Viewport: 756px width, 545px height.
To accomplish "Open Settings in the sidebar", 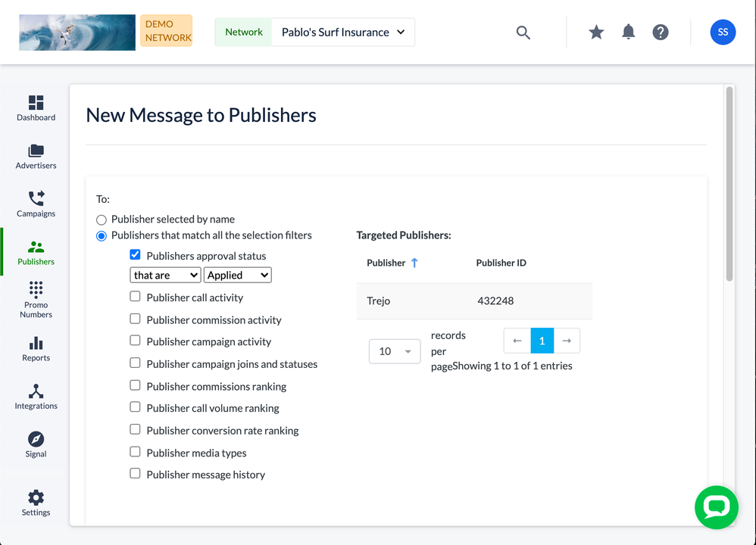I will point(36,503).
